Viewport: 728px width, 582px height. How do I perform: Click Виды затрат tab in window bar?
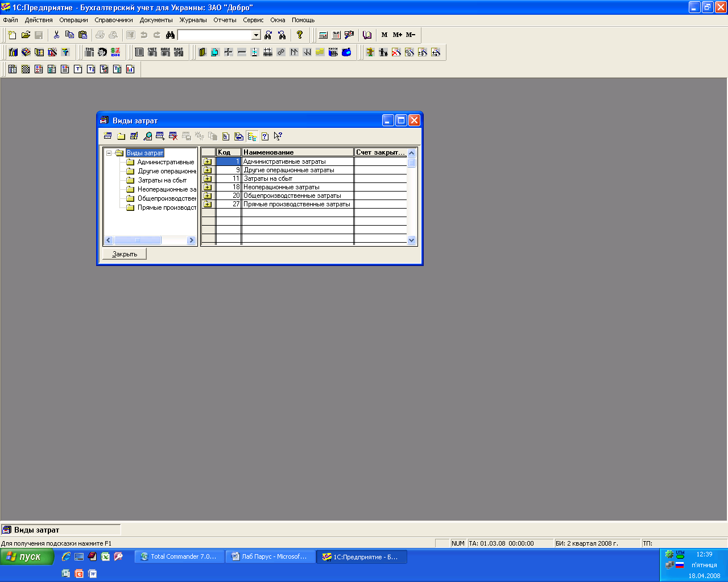click(61, 530)
